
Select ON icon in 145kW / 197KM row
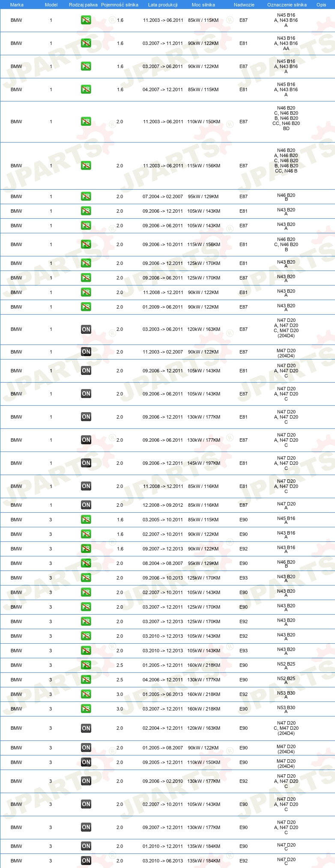pos(86,463)
